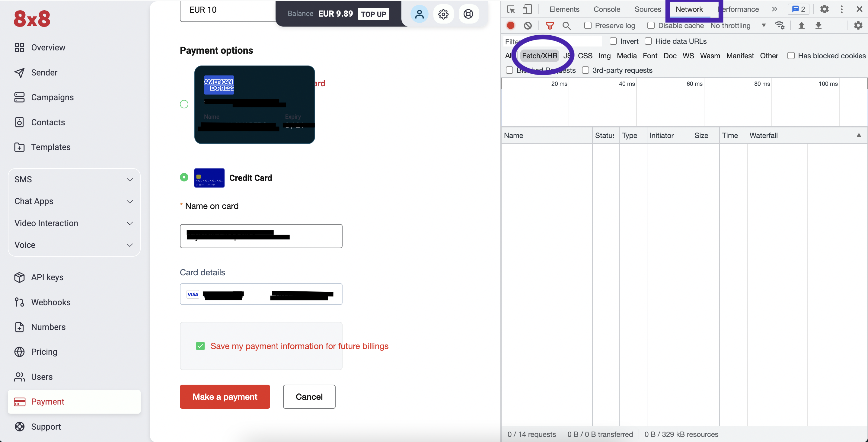Click the Numbers document icon
Image resolution: width=868 pixels, height=442 pixels.
(x=19, y=327)
